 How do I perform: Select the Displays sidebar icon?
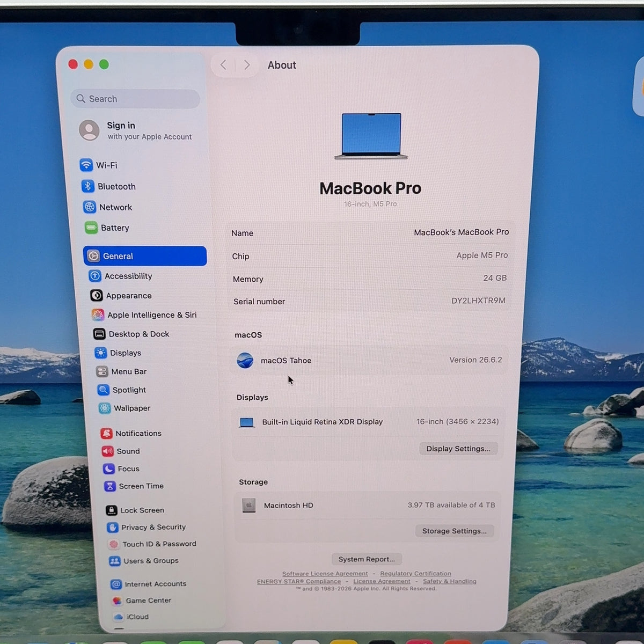tap(101, 353)
